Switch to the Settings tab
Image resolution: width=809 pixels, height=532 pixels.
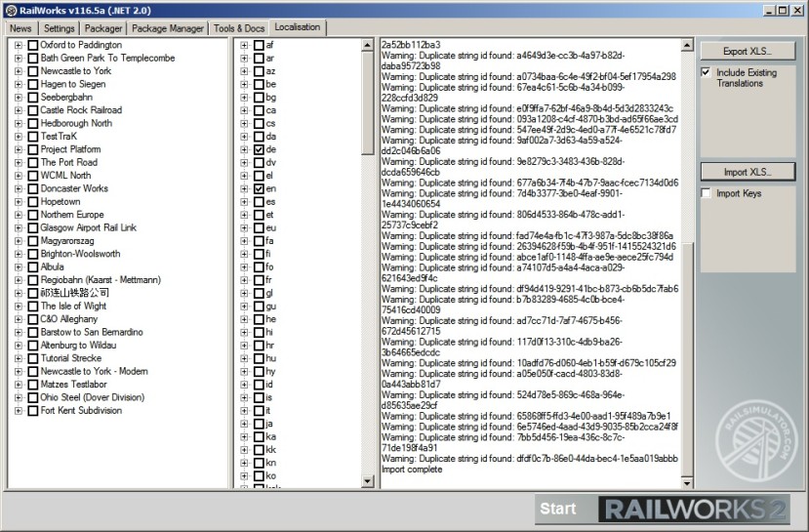(x=59, y=28)
